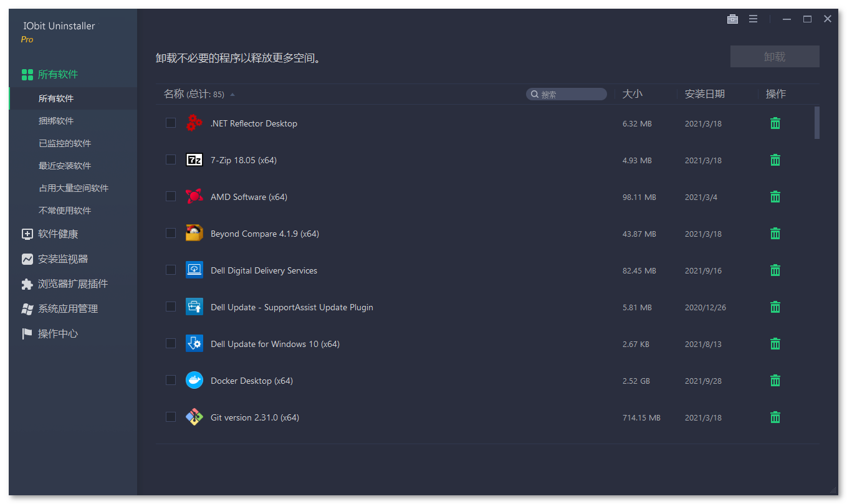
Task: Click the trash icon for Dell Digital Delivery Services
Action: pos(775,270)
